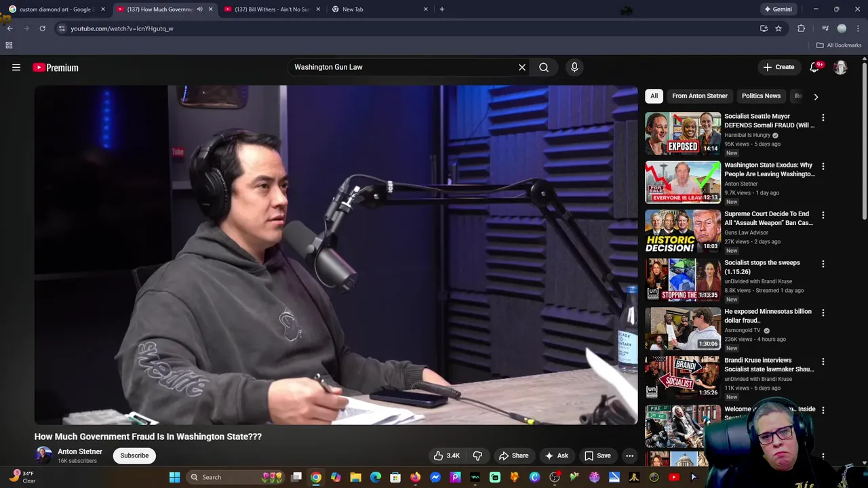The width and height of the screenshot is (868, 488).
Task: Open the Gemini button
Action: (x=778, y=9)
